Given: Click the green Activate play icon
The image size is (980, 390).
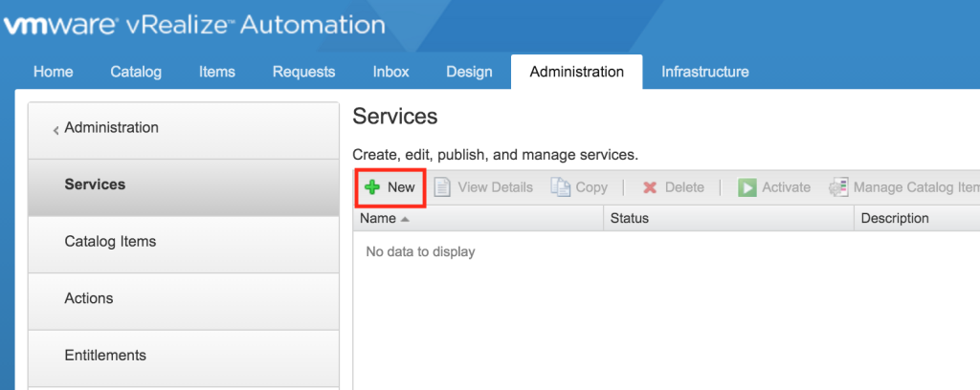Looking at the screenshot, I should (x=746, y=187).
